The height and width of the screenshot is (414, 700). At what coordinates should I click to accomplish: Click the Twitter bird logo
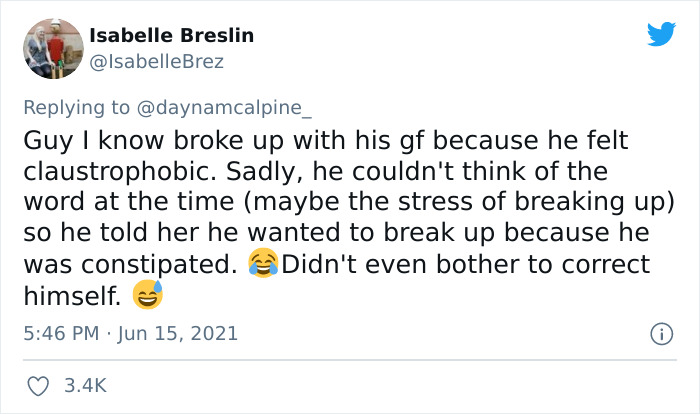pyautogui.click(x=661, y=34)
